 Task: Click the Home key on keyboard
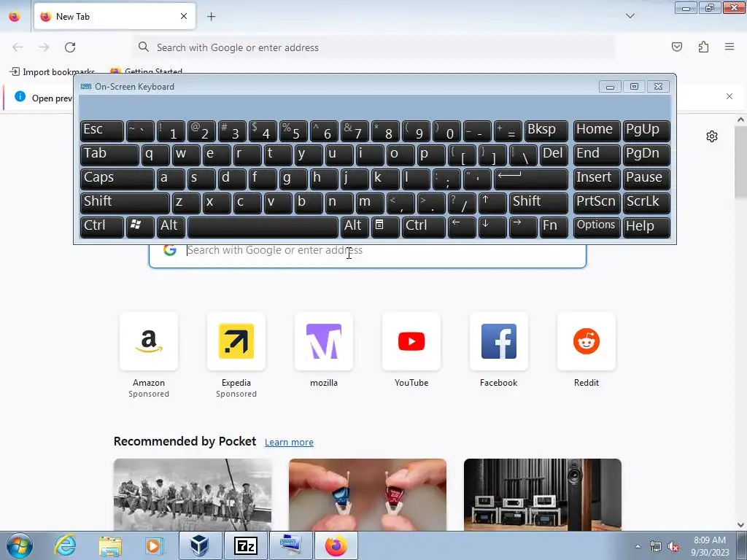(x=597, y=131)
